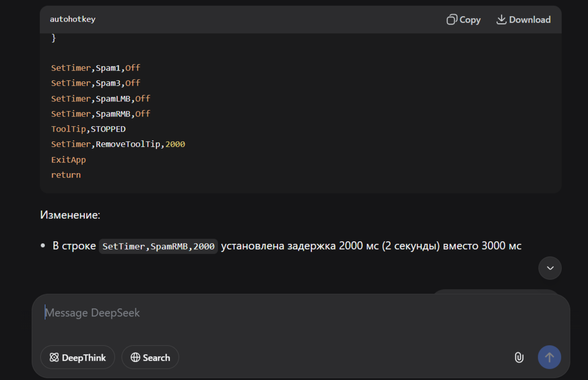
Task: Click the globe icon beside Search
Action: tap(135, 358)
